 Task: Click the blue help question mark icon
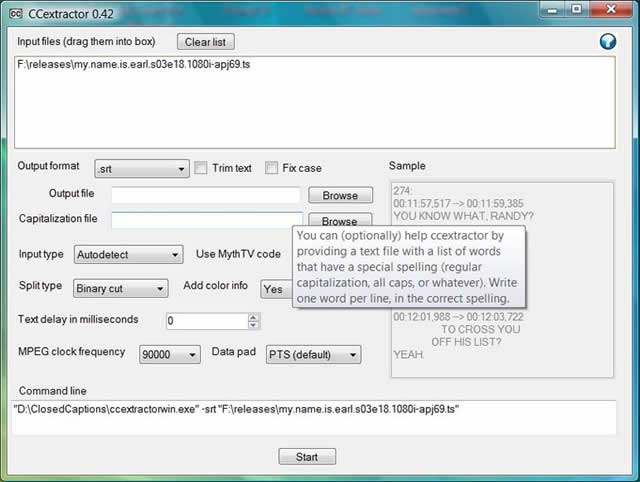pyautogui.click(x=607, y=42)
